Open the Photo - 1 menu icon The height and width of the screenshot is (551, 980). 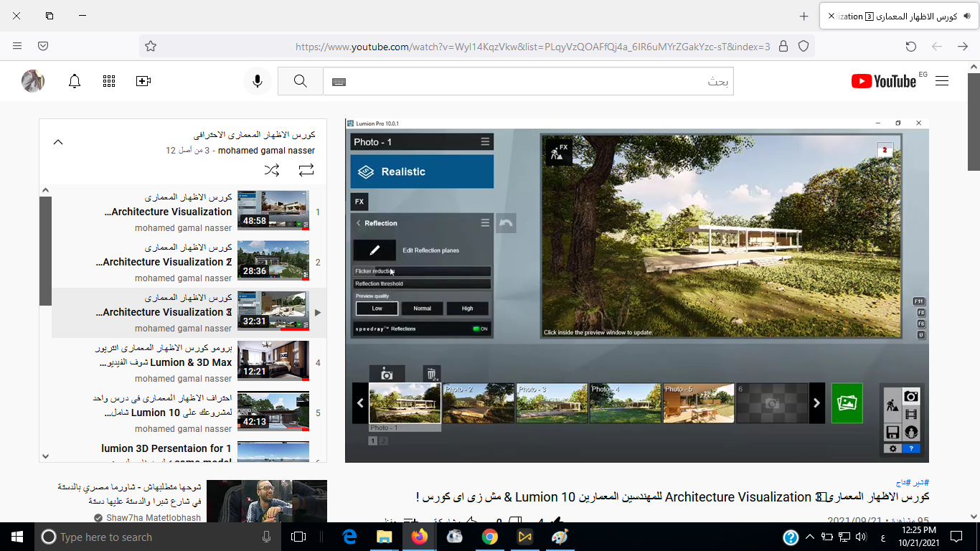486,142
